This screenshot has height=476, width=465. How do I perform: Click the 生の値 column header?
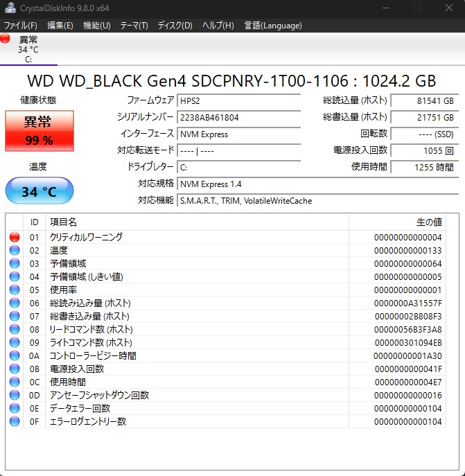click(x=397, y=222)
